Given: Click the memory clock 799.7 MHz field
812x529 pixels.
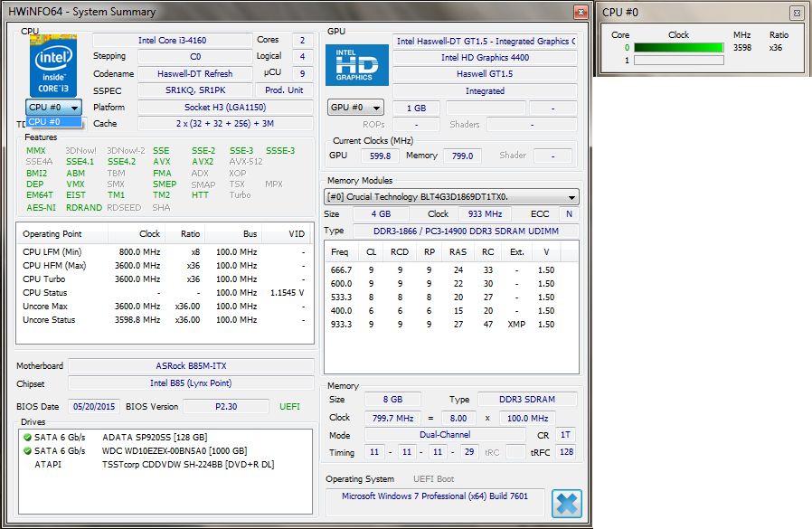Looking at the screenshot, I should coord(392,418).
